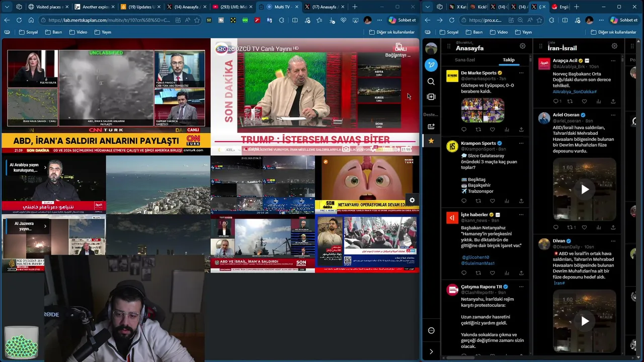Play video in Ariel Oseran tweet
Screen dimensions: 644x362
[x=585, y=190]
